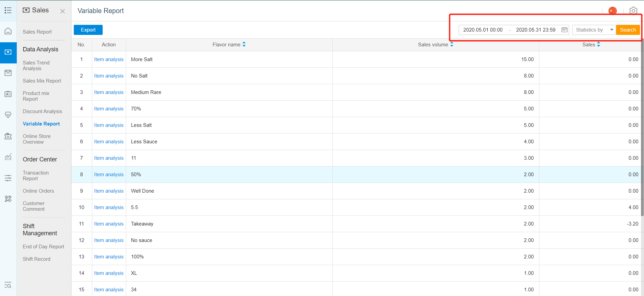Image resolution: width=644 pixels, height=296 pixels.
Task: Open Online Store Overview menu item
Action: pos(37,139)
